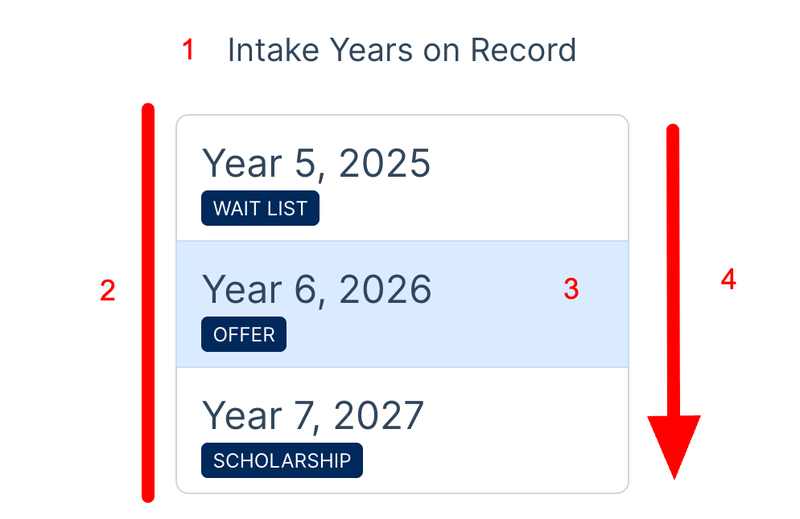Click the "2026" text in the highlighted row
Image resolution: width=800 pixels, height=519 pixels.
point(385,289)
